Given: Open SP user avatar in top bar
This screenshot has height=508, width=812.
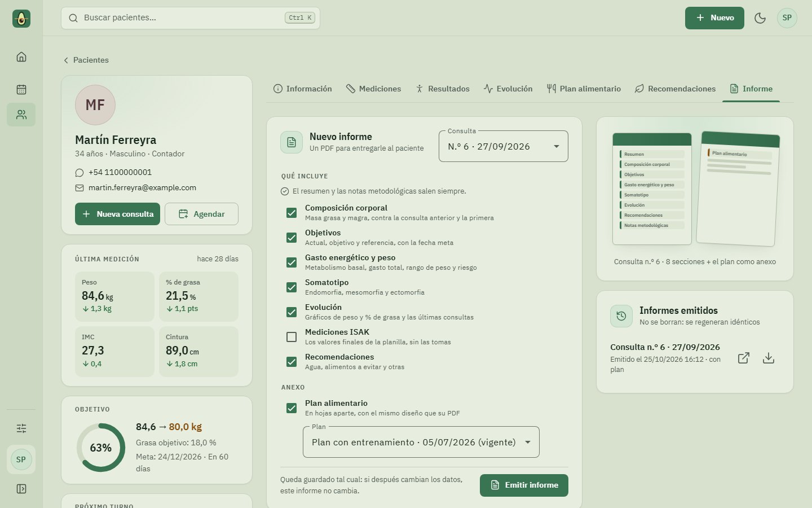Looking at the screenshot, I should [787, 18].
